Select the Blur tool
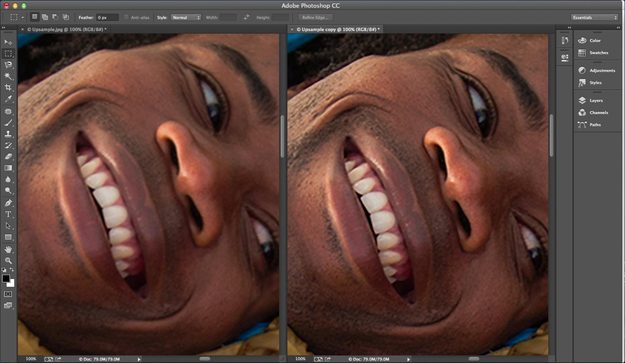625x363 pixels. [8, 179]
